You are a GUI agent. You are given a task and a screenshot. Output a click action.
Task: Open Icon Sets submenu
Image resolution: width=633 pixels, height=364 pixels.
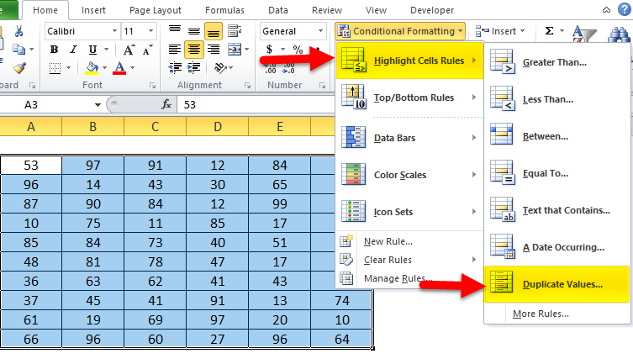(409, 212)
